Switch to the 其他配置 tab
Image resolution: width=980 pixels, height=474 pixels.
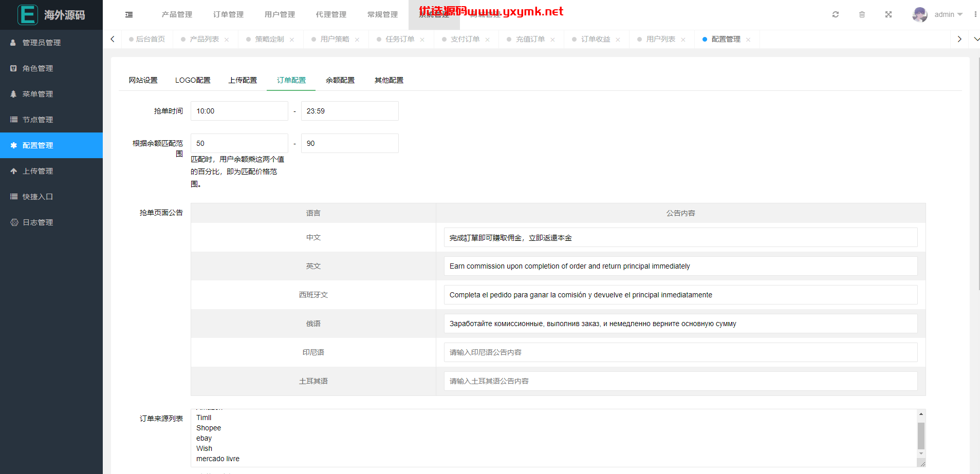[x=389, y=80]
